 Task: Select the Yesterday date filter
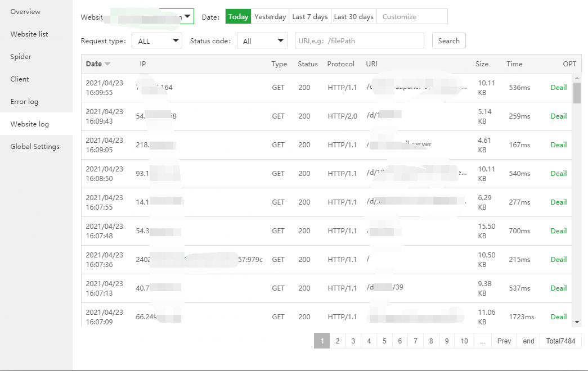click(270, 16)
